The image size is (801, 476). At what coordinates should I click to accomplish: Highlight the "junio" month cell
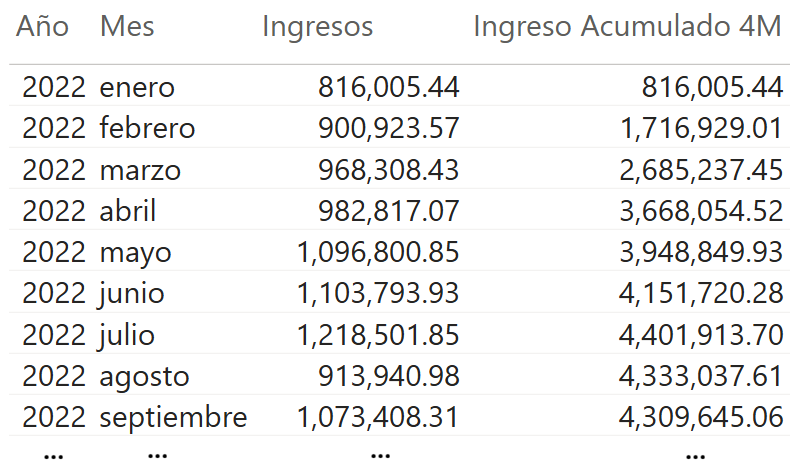(132, 294)
